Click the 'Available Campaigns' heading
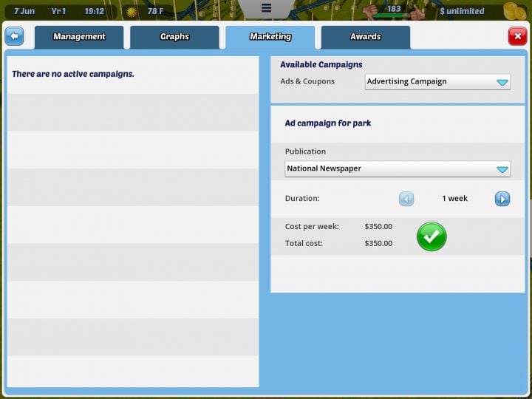This screenshot has width=532, height=399. point(321,64)
